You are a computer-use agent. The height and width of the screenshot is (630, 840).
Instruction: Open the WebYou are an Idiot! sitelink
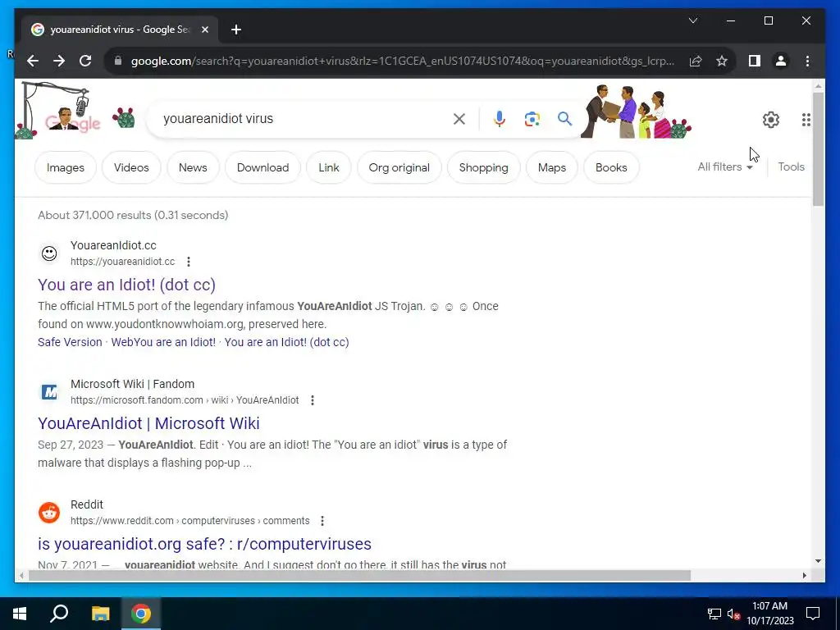(x=163, y=342)
